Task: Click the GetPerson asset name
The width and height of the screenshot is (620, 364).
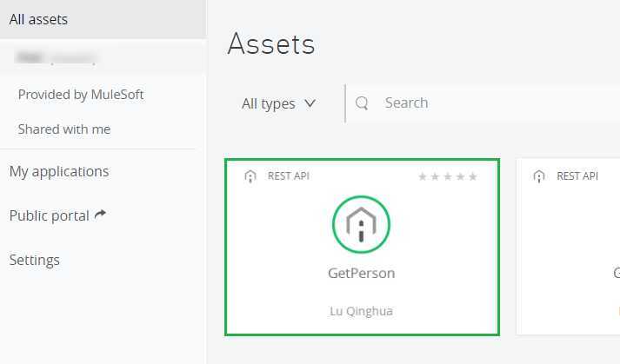Action: [x=362, y=273]
